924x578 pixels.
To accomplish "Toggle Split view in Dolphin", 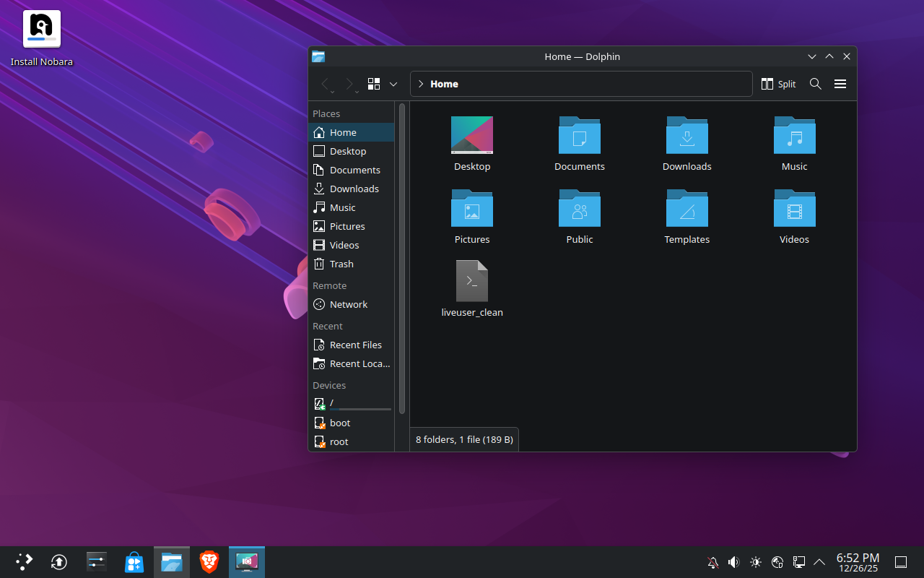I will [778, 84].
